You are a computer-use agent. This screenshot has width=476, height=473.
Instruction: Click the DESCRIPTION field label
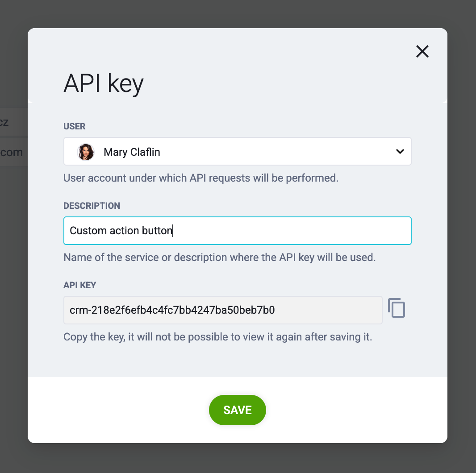92,206
